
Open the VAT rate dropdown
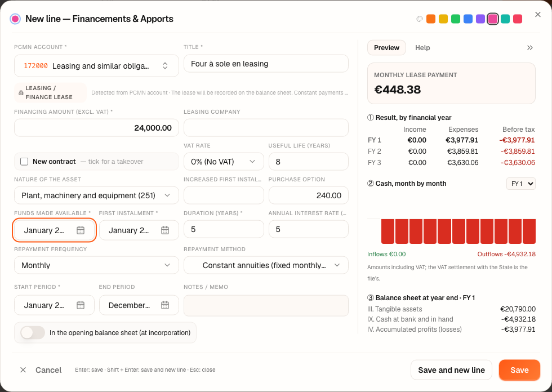point(224,162)
